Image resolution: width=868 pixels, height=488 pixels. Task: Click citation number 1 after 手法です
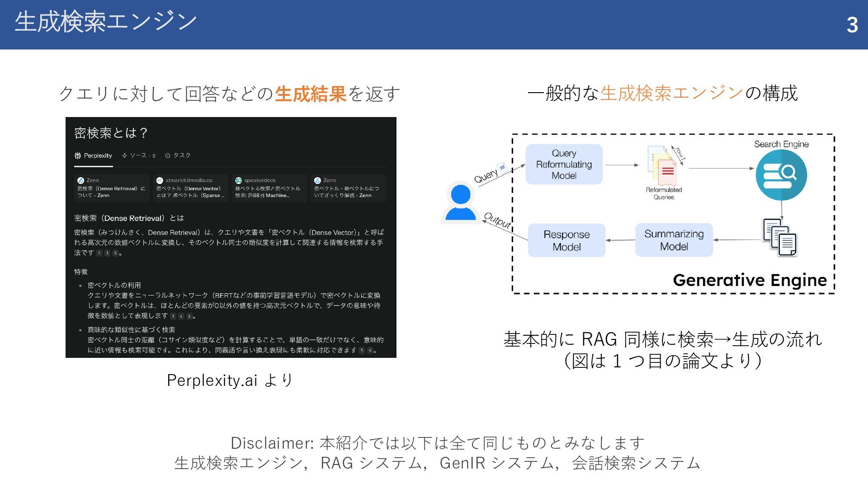pyautogui.click(x=99, y=253)
